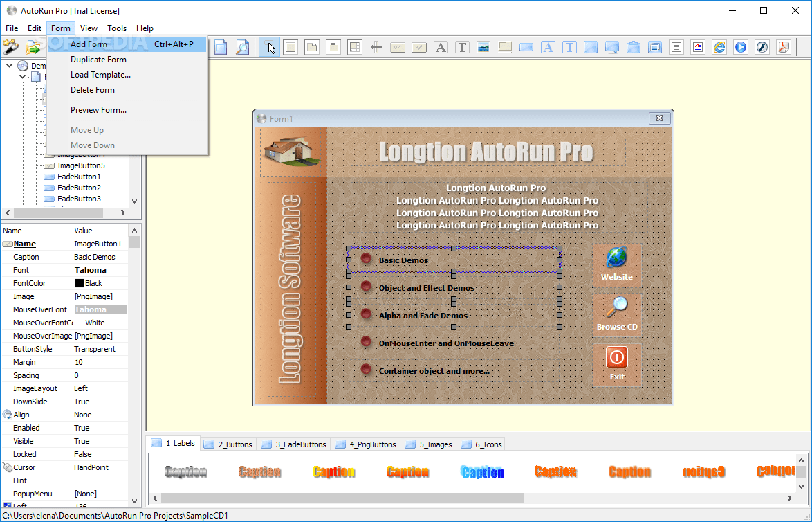Insert a media player object
Image resolution: width=812 pixels, height=522 pixels.
click(741, 47)
